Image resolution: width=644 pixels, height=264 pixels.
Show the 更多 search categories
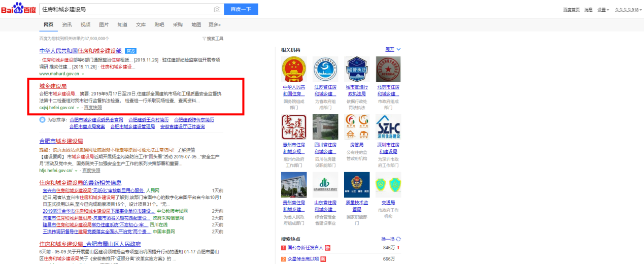[214, 24]
